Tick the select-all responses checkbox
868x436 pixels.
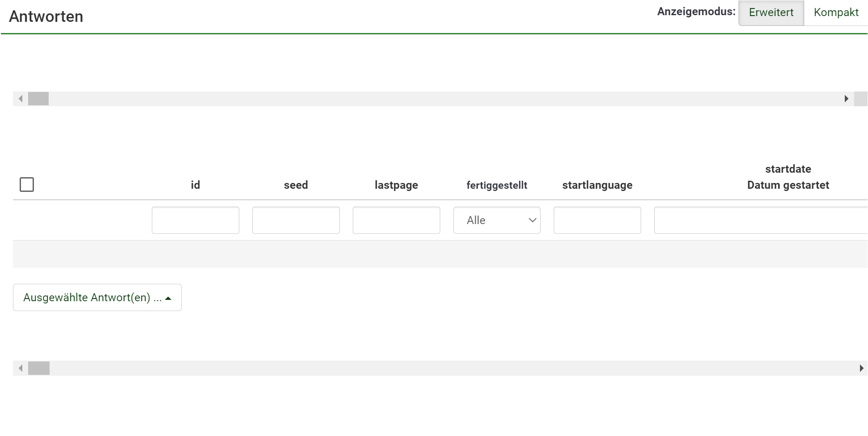27,184
